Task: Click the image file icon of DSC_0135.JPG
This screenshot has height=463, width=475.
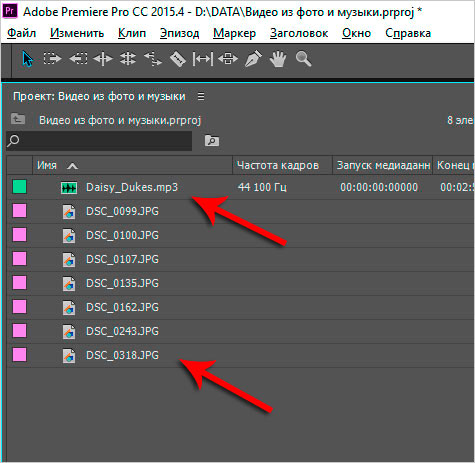Action: pyautogui.click(x=69, y=284)
